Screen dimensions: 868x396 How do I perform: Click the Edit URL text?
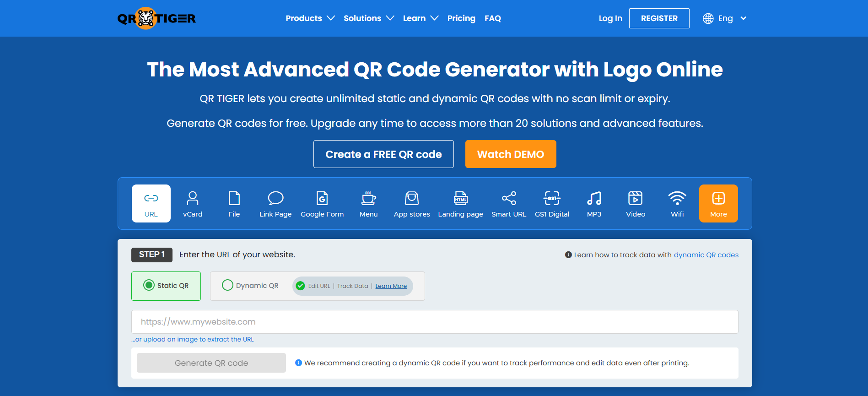pos(319,286)
